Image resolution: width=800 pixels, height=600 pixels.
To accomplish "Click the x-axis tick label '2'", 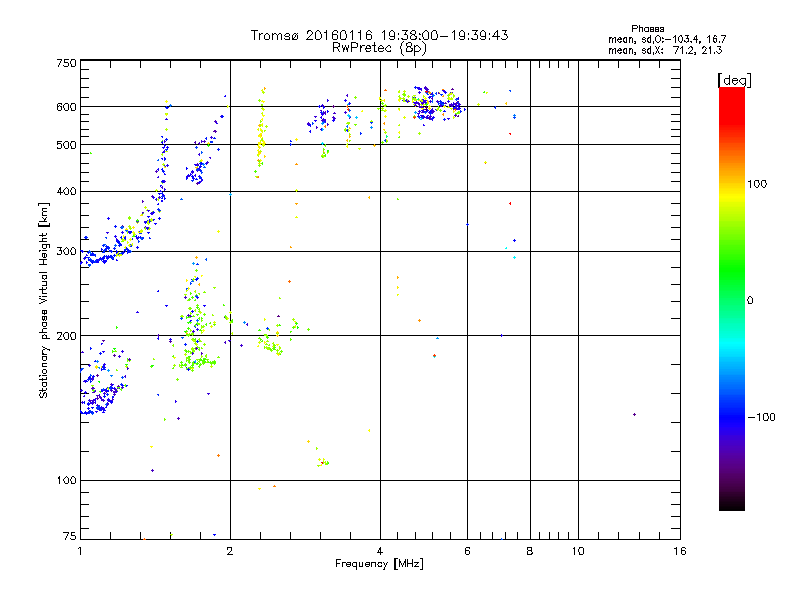I will 230,551.
